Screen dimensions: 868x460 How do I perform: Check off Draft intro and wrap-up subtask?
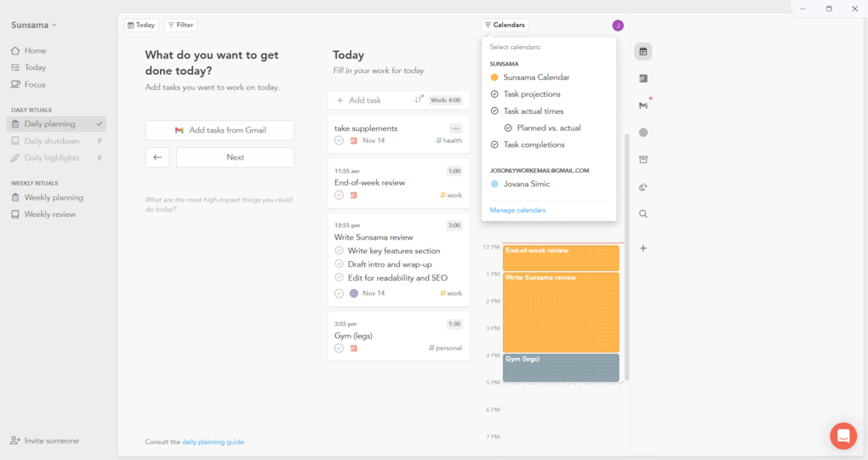pos(339,264)
